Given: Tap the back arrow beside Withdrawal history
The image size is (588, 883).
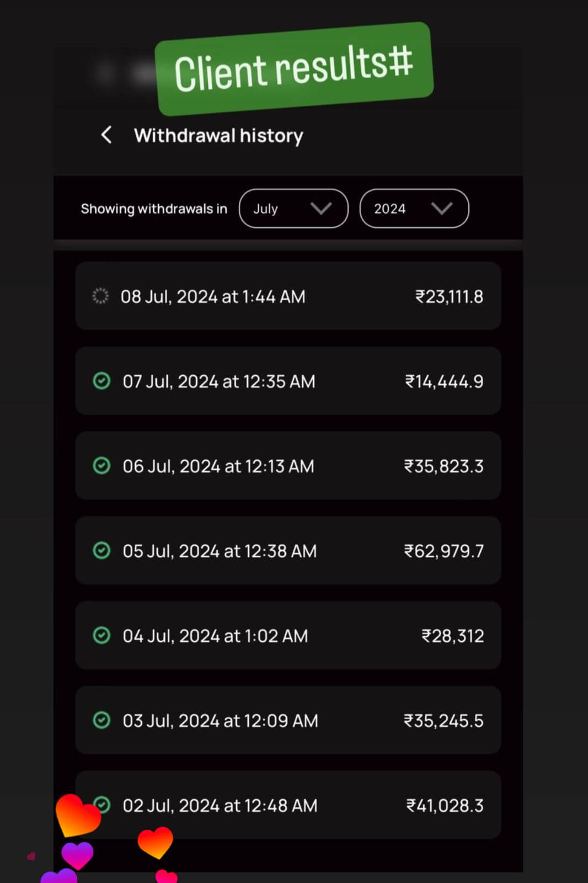Looking at the screenshot, I should point(106,135).
